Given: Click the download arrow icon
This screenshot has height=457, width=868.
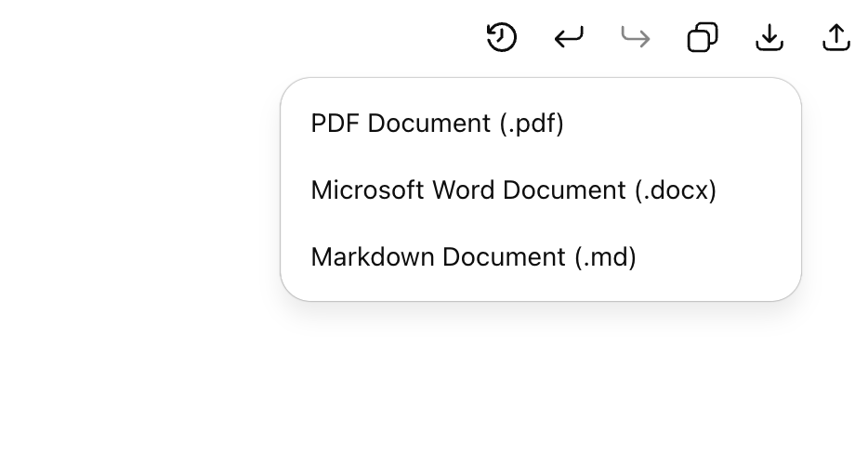Looking at the screenshot, I should pyautogui.click(x=769, y=37).
